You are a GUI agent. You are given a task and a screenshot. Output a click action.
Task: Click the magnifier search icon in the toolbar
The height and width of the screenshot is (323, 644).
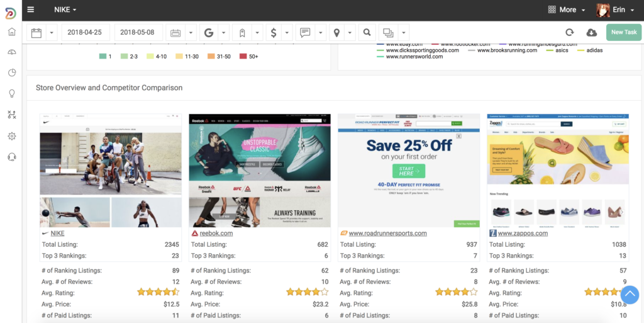click(x=367, y=33)
